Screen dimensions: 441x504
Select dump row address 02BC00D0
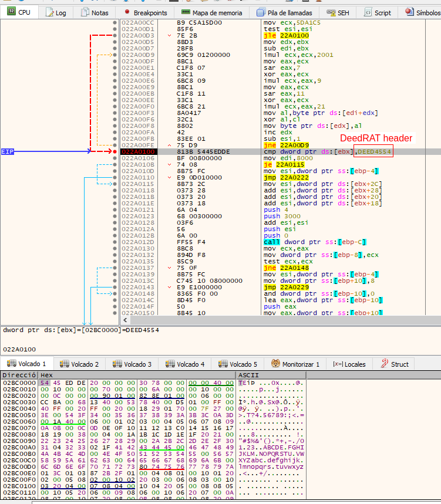tap(19, 466)
